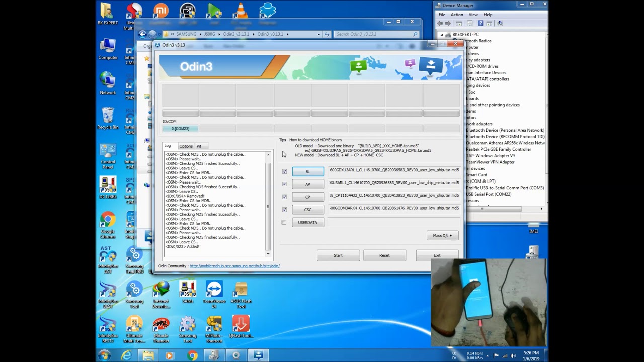The height and width of the screenshot is (362, 644).
Task: Launch the DCTXBB5 desktop shortcut
Action: click(108, 187)
